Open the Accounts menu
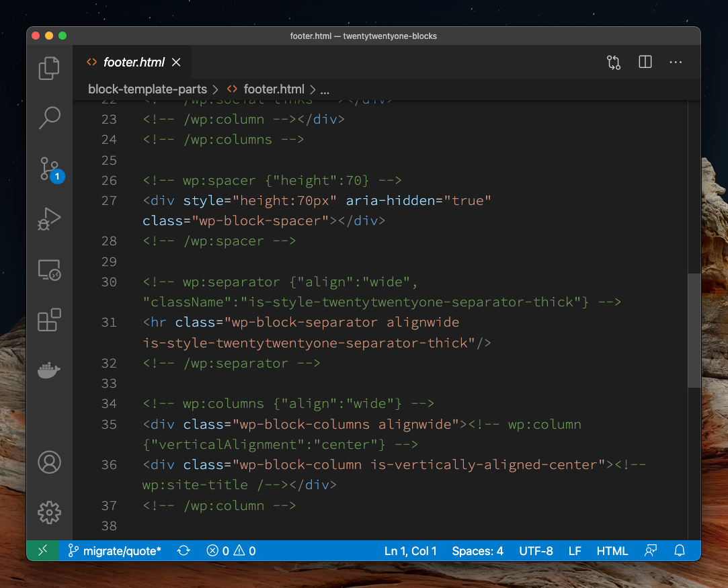Viewport: 728px width, 588px height. click(49, 462)
